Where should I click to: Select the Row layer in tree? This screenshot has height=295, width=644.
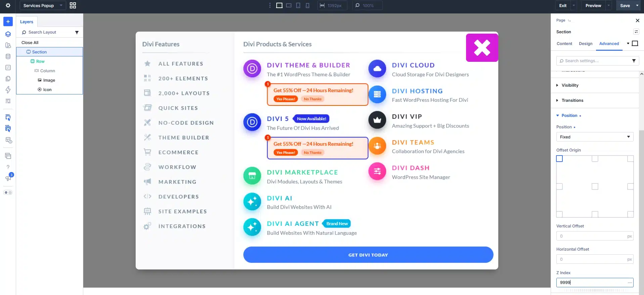pyautogui.click(x=40, y=61)
